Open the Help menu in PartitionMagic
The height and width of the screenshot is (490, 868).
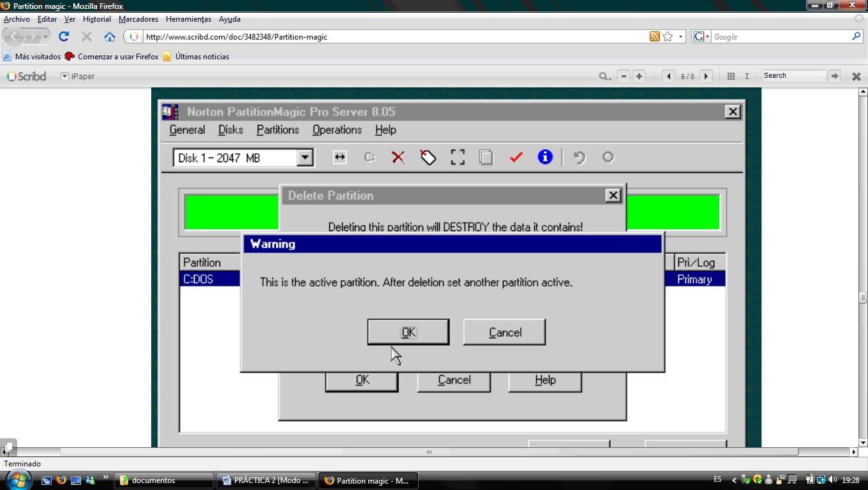(385, 130)
